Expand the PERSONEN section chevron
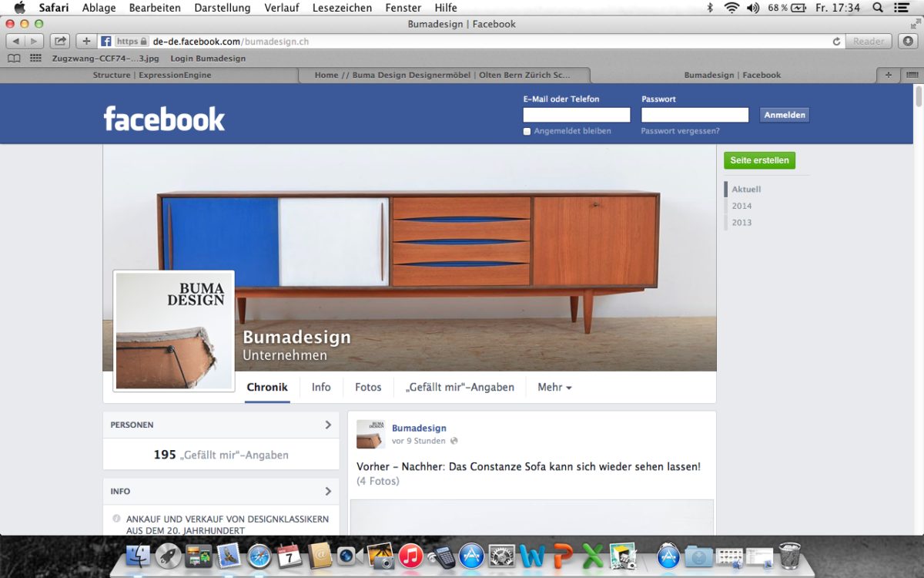 328,425
